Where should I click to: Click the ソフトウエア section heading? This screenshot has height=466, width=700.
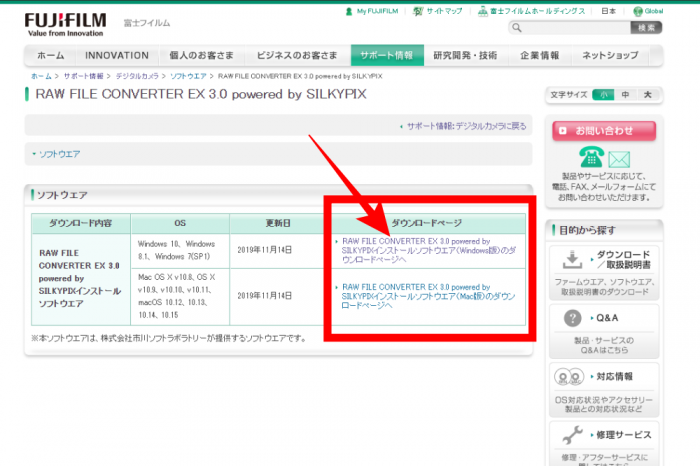pos(62,195)
